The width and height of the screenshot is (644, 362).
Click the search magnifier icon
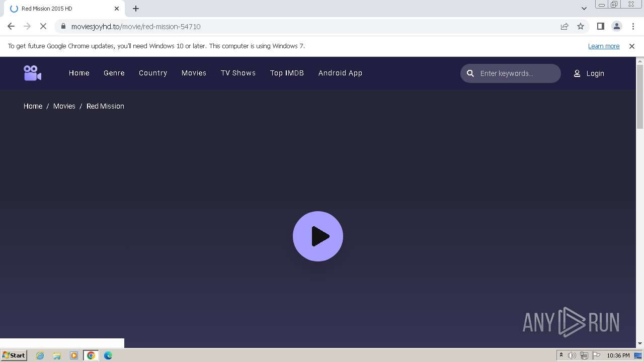470,73
